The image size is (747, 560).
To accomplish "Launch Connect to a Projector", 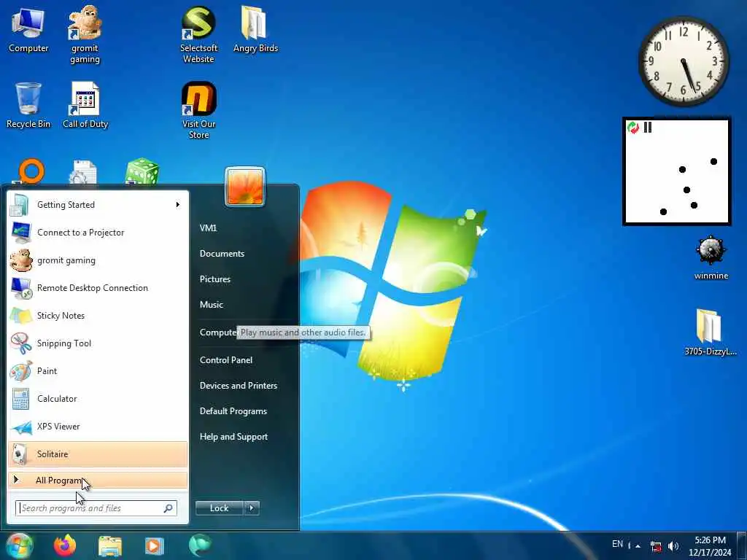I will (98, 233).
